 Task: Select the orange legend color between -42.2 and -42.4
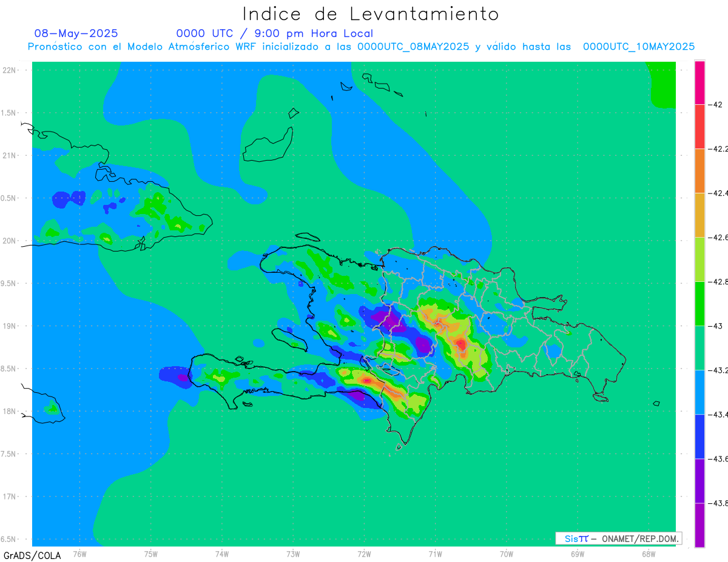[x=699, y=171]
